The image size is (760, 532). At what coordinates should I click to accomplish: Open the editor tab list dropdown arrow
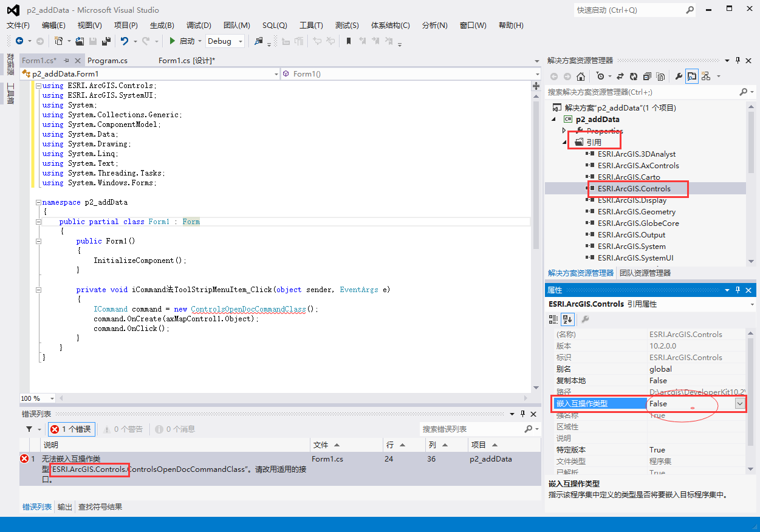point(536,61)
